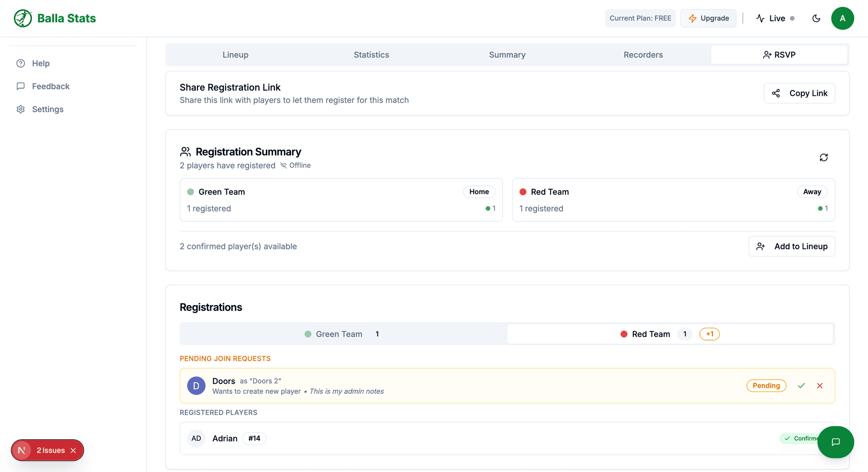
Task: Reject Doors pending request with red X
Action: [820, 386]
